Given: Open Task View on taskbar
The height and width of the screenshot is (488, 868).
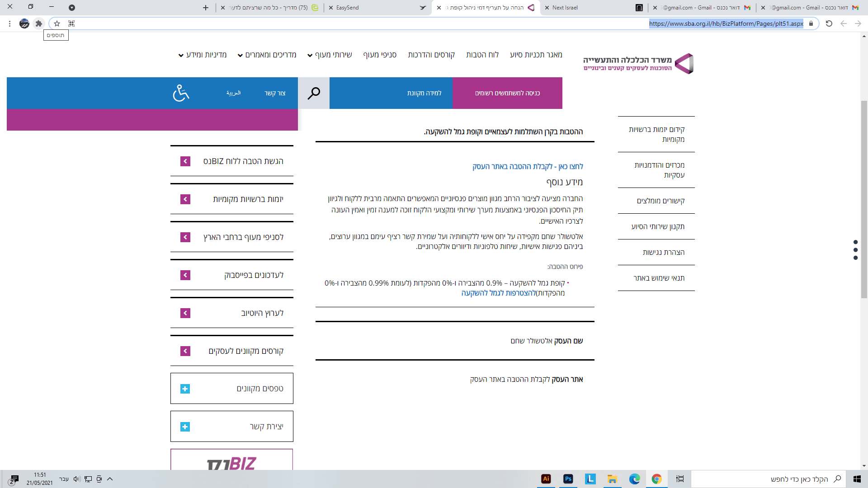Looking at the screenshot, I should tap(680, 479).
